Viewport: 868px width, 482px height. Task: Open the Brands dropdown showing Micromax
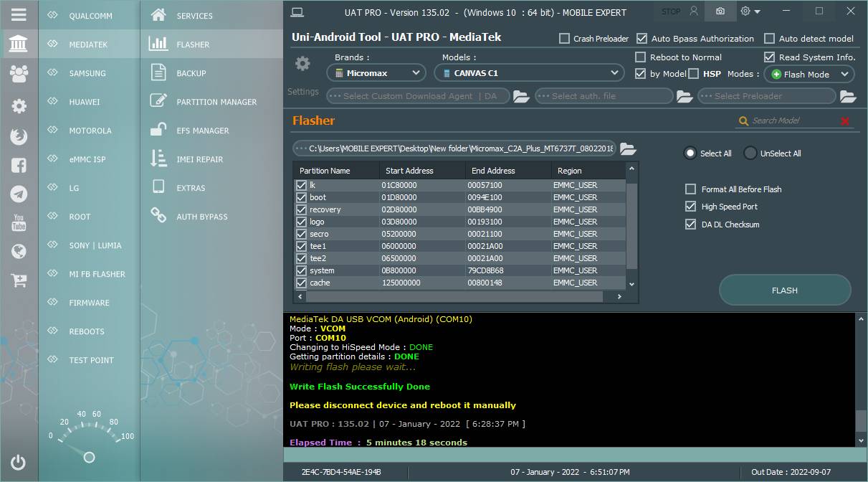point(376,72)
